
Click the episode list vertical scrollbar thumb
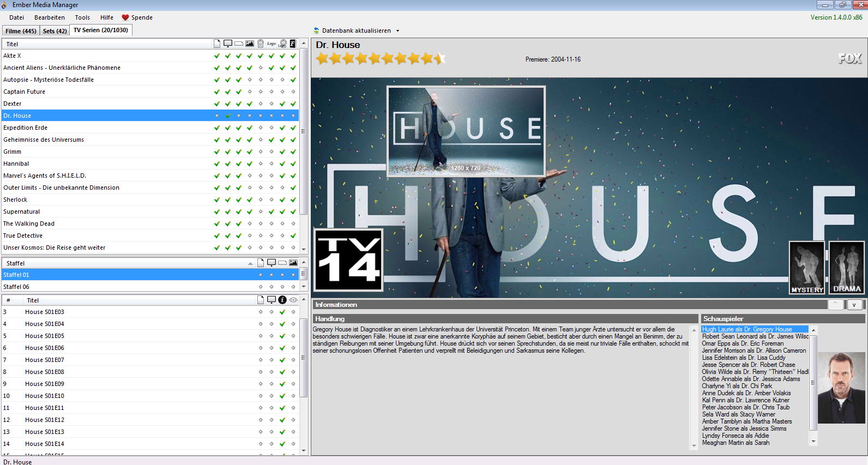[304, 358]
